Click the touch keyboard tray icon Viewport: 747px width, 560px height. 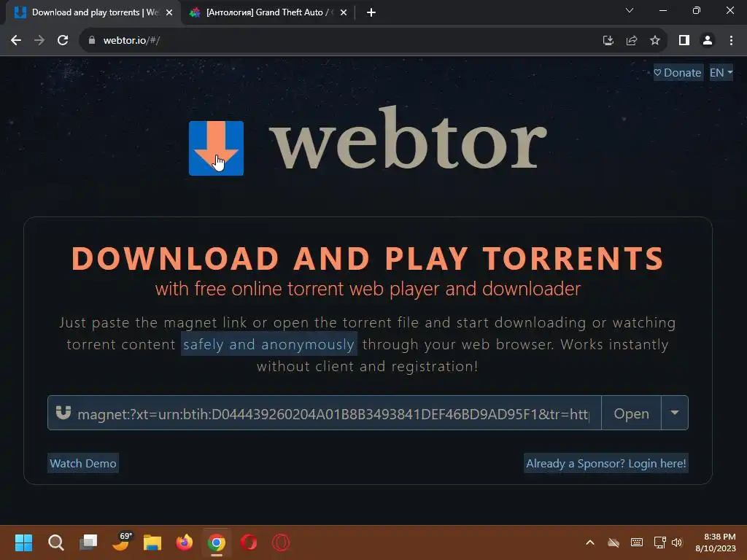click(x=636, y=542)
